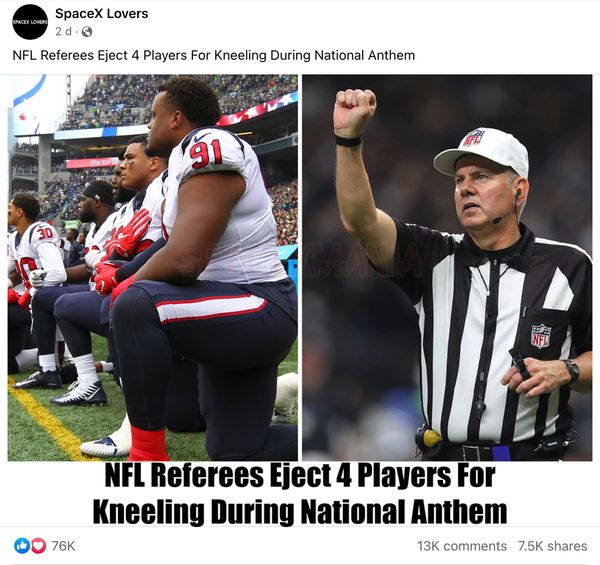600x565 pixels.
Task: Click the red heart Love reaction icon
Action: coord(38,545)
